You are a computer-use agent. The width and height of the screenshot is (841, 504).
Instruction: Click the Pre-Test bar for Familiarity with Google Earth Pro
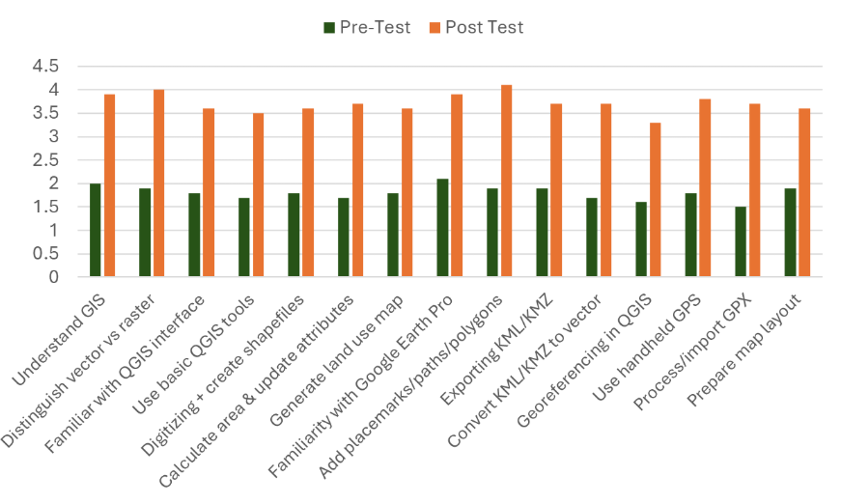pos(442,228)
